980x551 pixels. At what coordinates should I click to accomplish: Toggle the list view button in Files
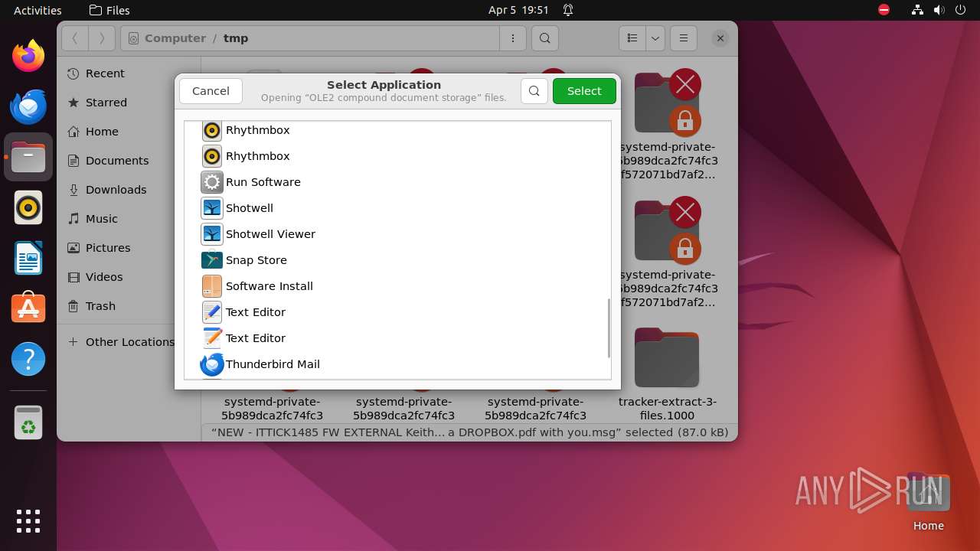pyautogui.click(x=632, y=38)
